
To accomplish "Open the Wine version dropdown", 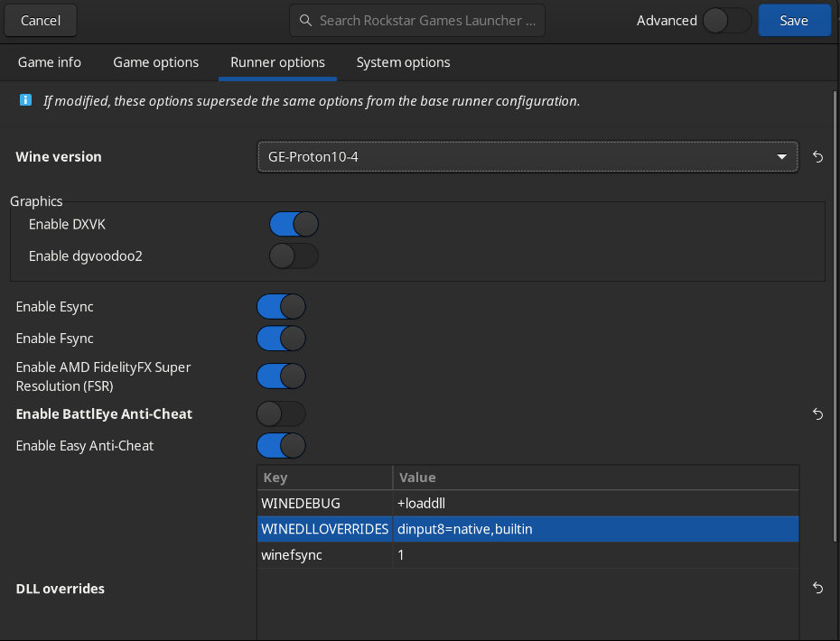I will 527,157.
